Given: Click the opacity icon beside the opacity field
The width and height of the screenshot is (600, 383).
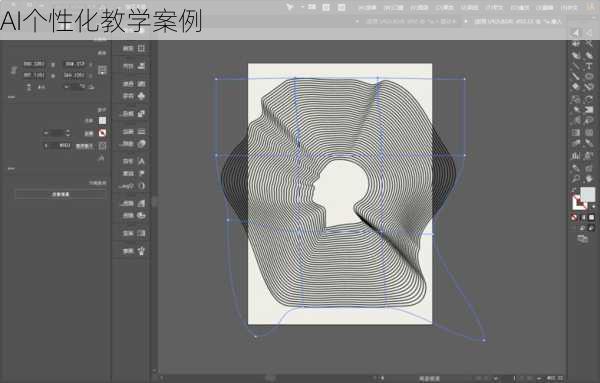Looking at the screenshot, I should 103,146.
